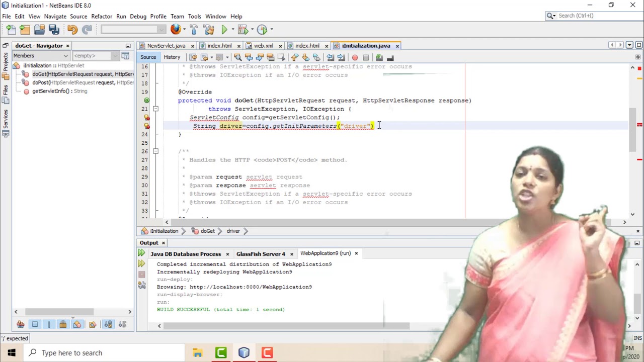Jump to previous bookmark icon
644x362 pixels.
click(295, 57)
